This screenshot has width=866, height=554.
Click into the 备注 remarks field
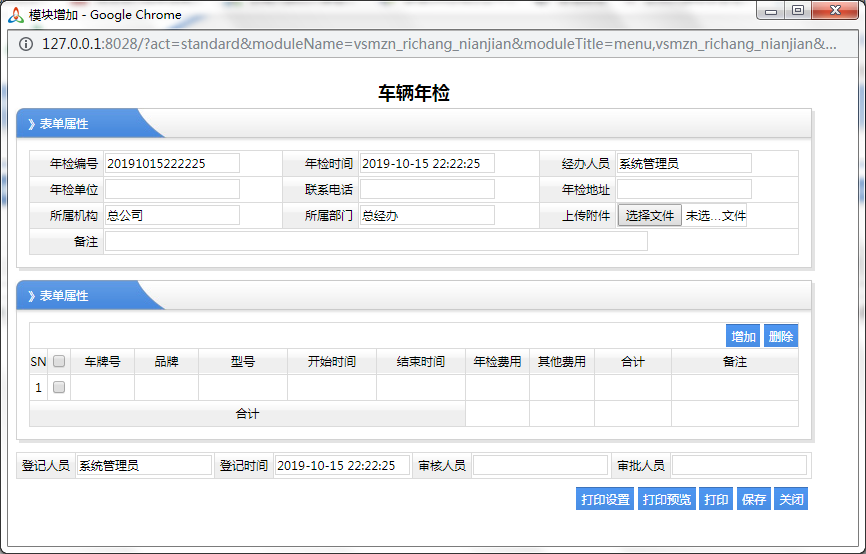(x=376, y=241)
